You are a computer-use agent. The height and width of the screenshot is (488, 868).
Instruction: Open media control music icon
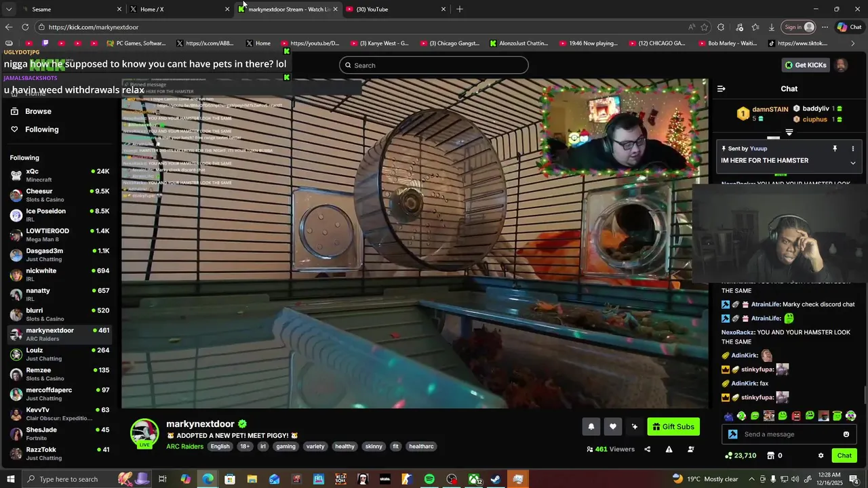coord(739,27)
